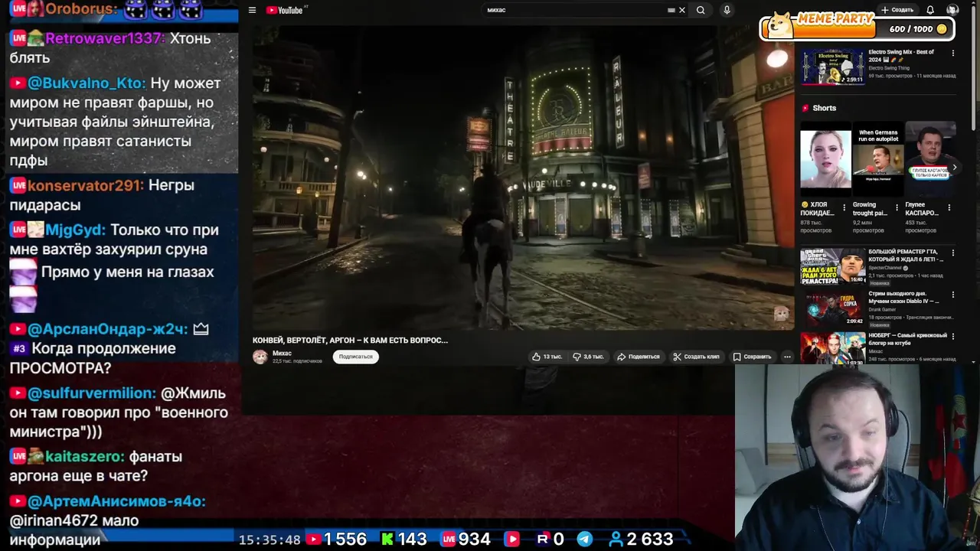The height and width of the screenshot is (551, 980).
Task: Open options menu for Electro Swing Mix
Action: (x=952, y=53)
